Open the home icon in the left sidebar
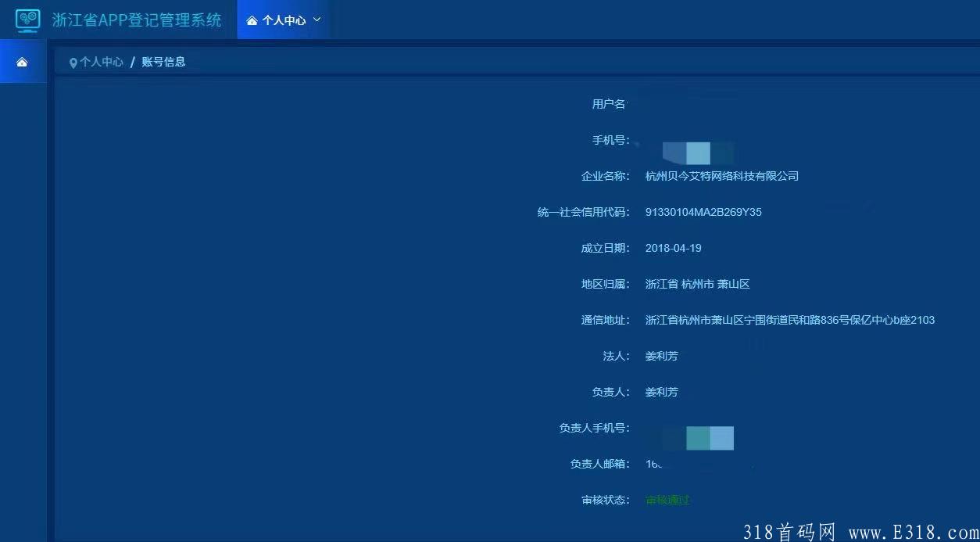 22,63
